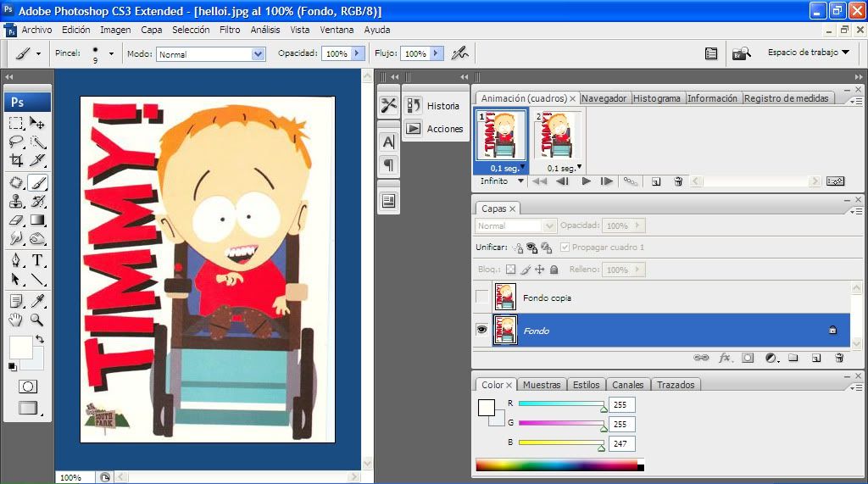Image resolution: width=868 pixels, height=484 pixels.
Task: Hide the Fondo layer
Action: [482, 330]
